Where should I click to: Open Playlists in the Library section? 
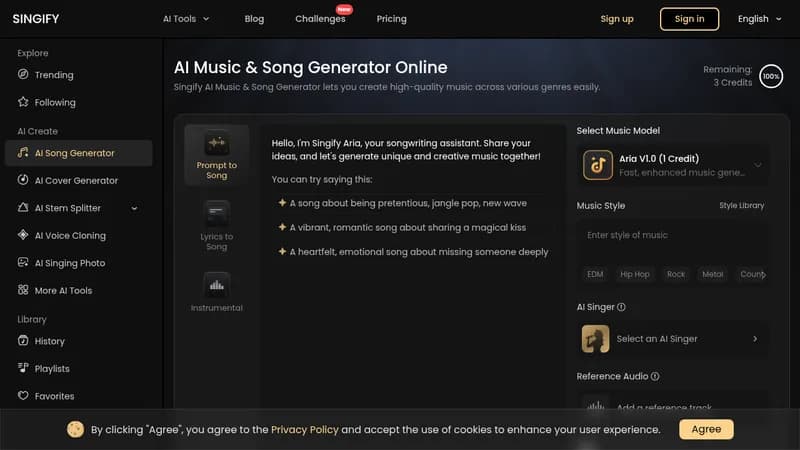click(79, 368)
